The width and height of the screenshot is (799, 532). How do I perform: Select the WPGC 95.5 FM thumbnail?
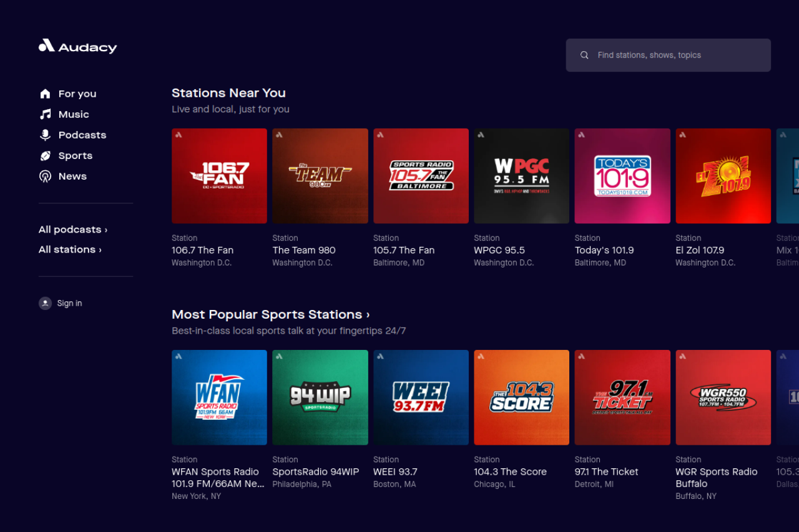521,176
